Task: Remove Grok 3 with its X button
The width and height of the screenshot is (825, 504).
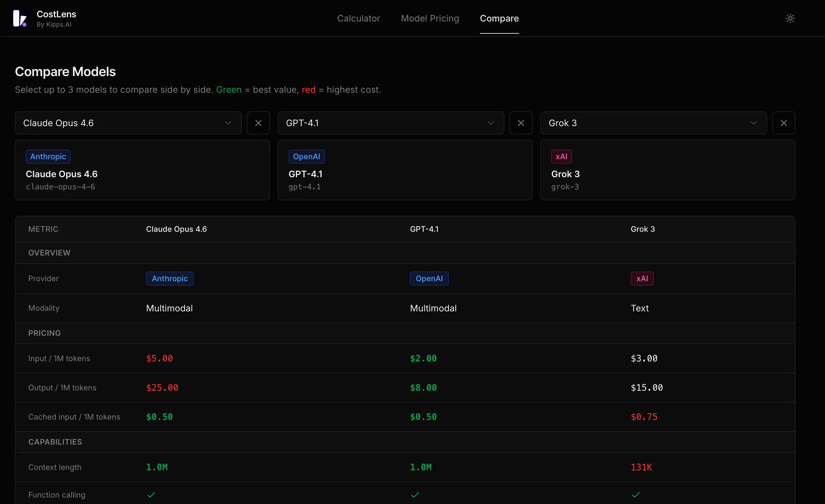Action: pos(784,123)
